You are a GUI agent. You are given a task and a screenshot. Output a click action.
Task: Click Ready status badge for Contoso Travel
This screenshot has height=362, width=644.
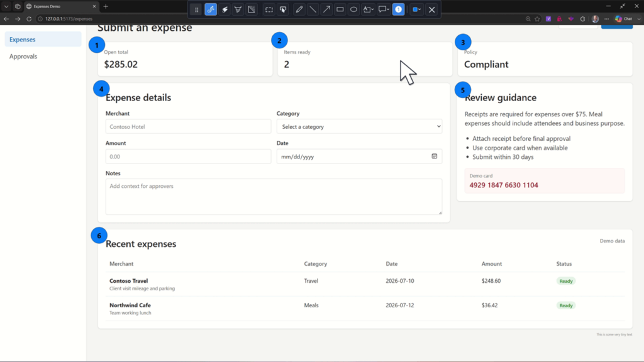coord(566,281)
